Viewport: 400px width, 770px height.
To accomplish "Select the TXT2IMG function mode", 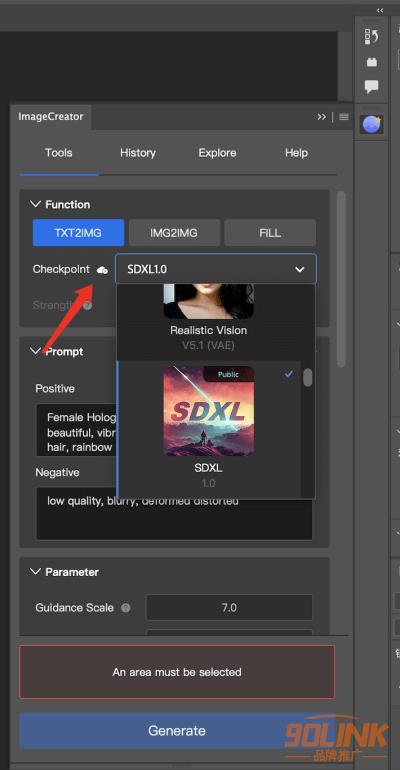I will click(79, 233).
